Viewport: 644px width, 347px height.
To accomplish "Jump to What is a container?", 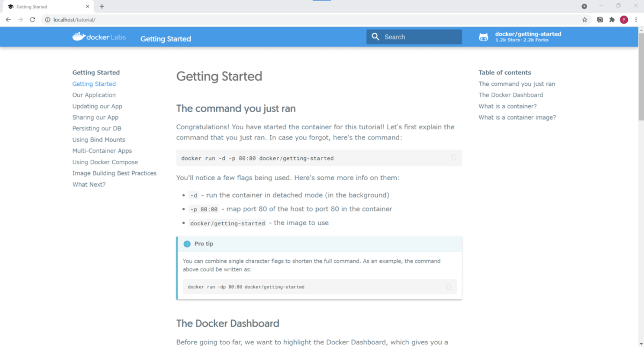I will tap(508, 106).
